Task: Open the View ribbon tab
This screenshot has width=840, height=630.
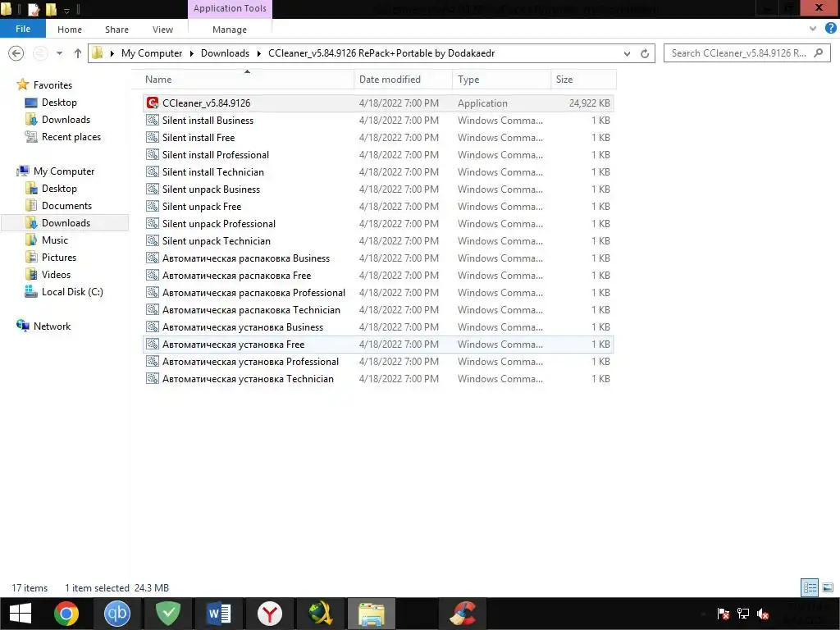Action: click(162, 30)
